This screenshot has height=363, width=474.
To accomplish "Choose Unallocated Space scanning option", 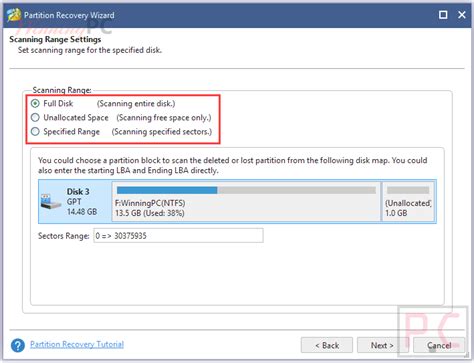I will coord(35,117).
